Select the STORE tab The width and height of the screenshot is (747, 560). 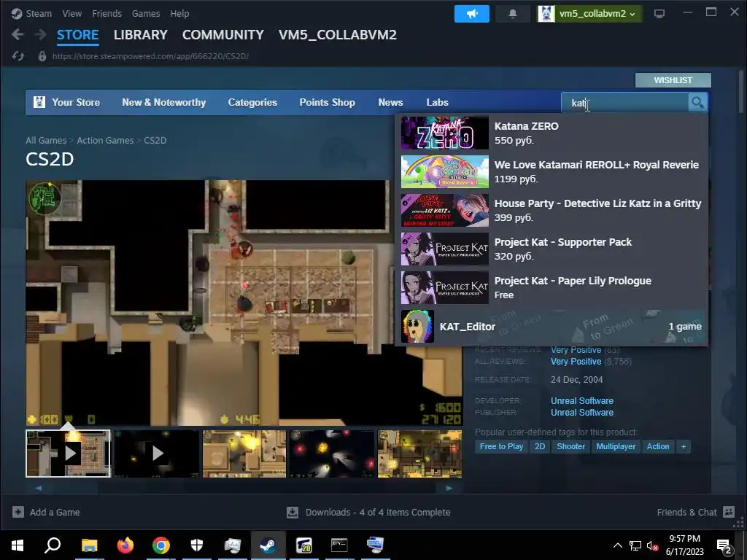(x=77, y=35)
